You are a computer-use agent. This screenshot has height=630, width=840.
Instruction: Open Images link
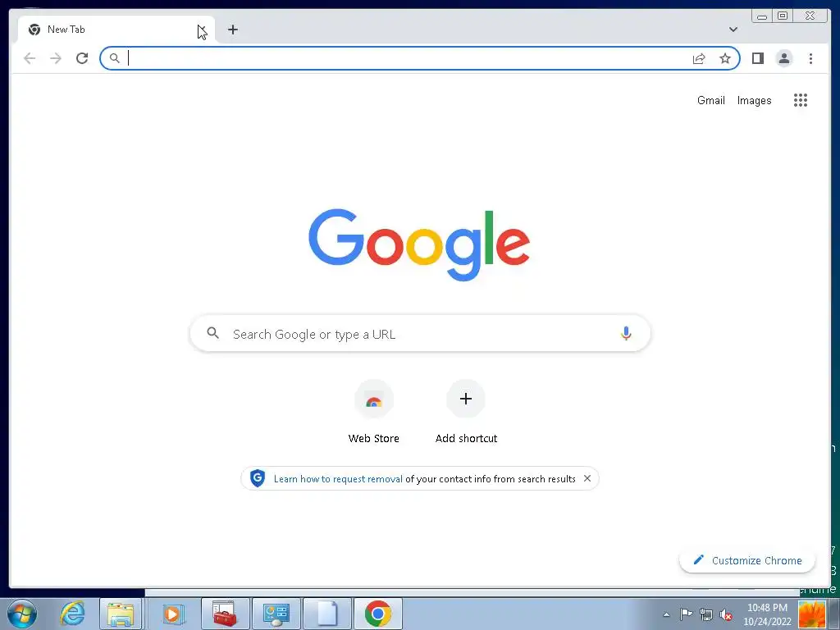[x=755, y=100]
